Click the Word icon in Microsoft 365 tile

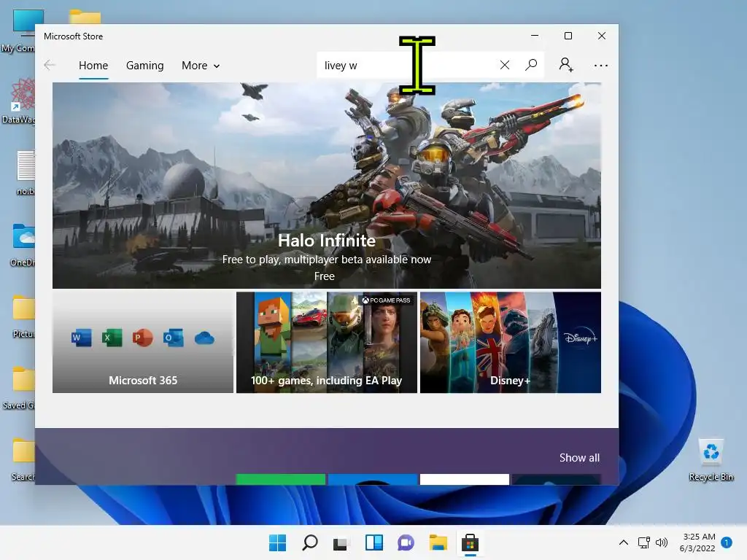82,338
